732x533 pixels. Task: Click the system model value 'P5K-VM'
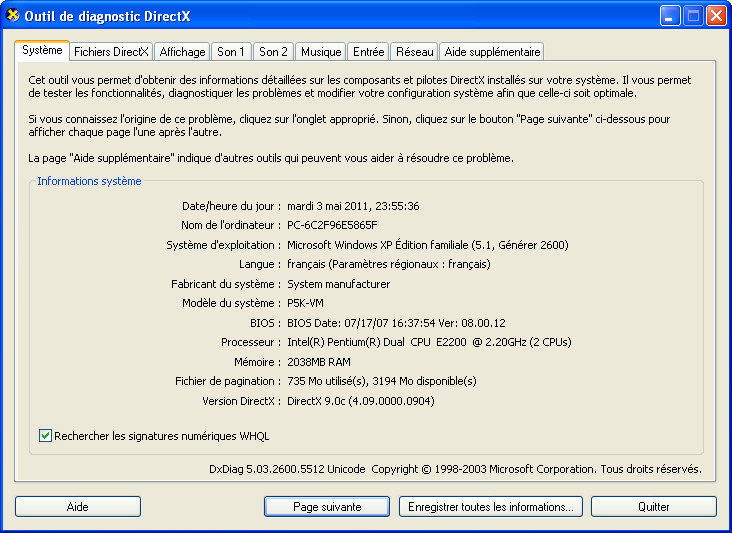pos(305,303)
